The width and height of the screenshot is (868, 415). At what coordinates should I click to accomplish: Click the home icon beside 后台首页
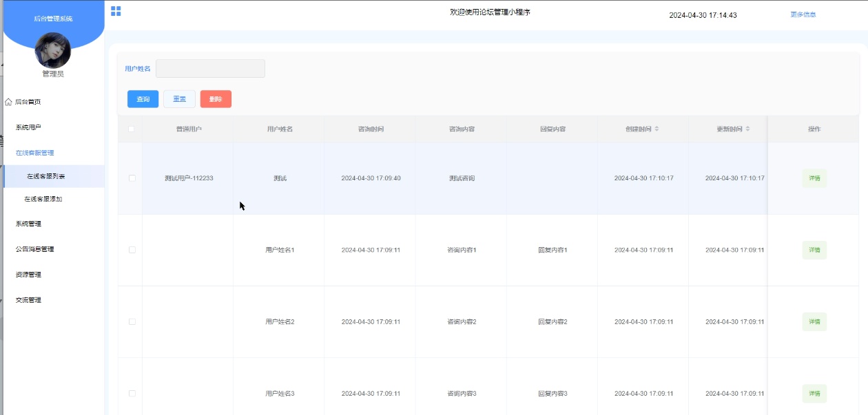pyautogui.click(x=8, y=102)
